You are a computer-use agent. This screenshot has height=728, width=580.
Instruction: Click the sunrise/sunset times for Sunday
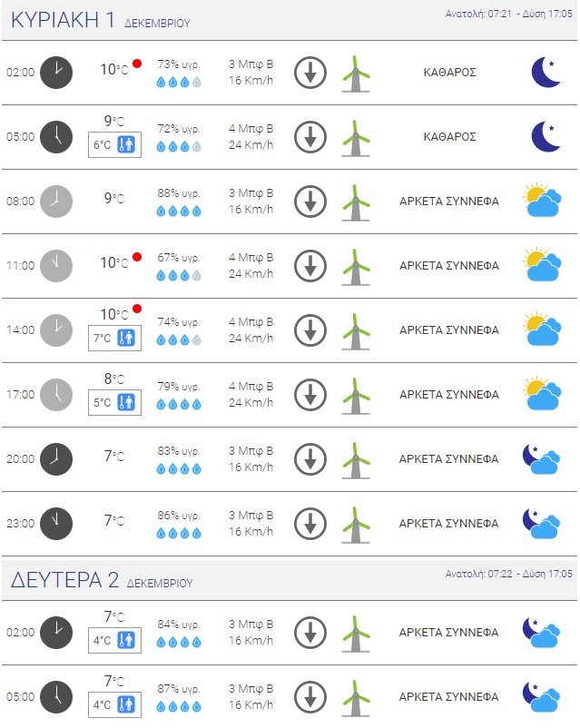tap(509, 15)
